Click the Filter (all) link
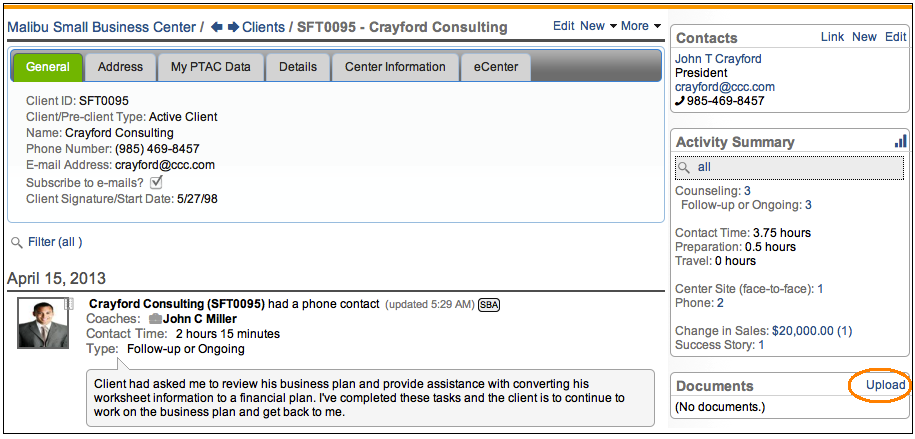This screenshot has height=439, width=915. [55, 242]
